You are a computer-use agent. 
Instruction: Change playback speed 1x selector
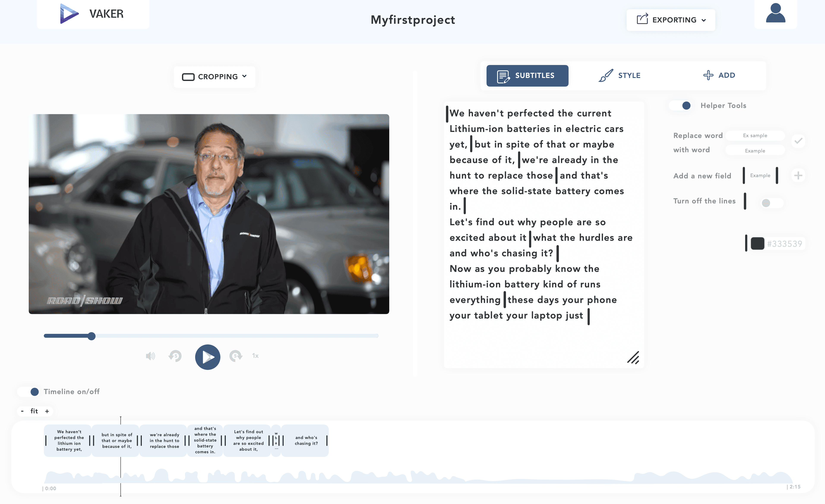point(256,356)
